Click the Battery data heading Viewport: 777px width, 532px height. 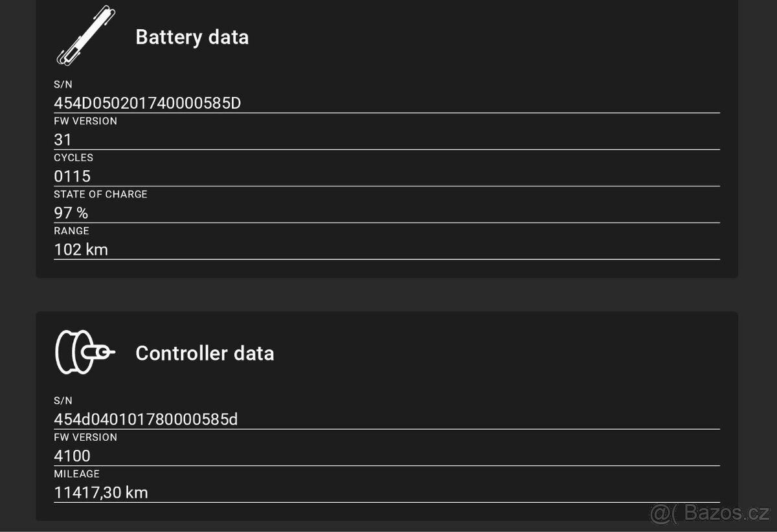point(192,37)
